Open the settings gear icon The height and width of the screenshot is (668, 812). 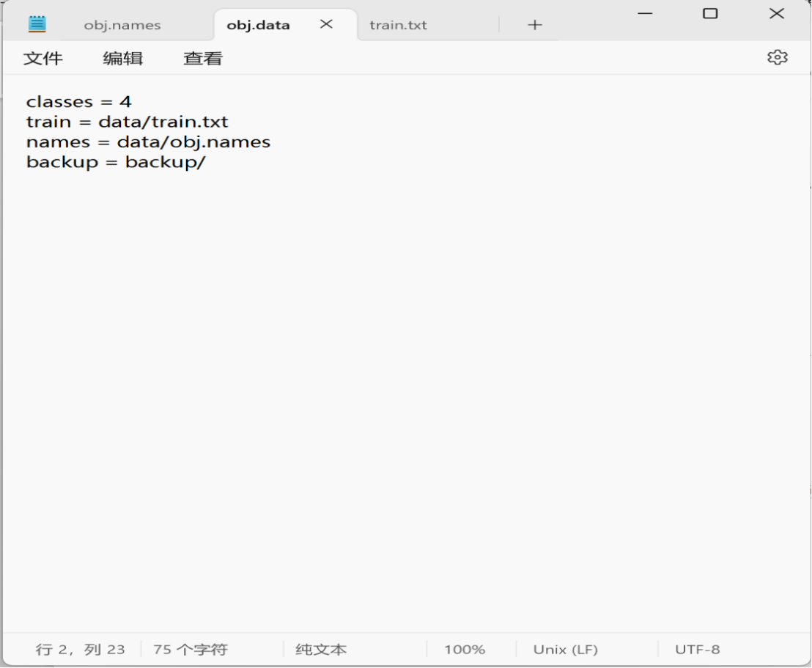(x=777, y=57)
